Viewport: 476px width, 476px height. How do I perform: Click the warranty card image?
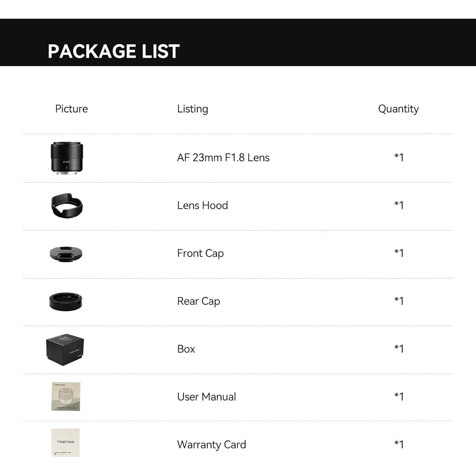(x=65, y=443)
